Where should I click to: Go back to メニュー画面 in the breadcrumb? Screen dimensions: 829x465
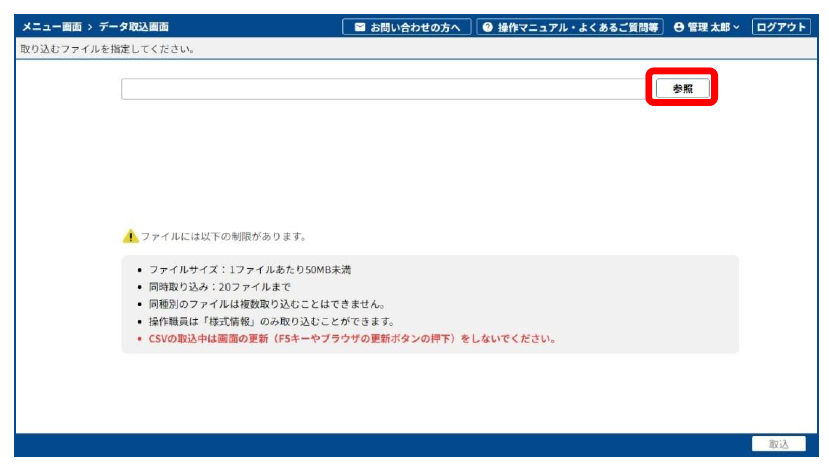(52, 27)
